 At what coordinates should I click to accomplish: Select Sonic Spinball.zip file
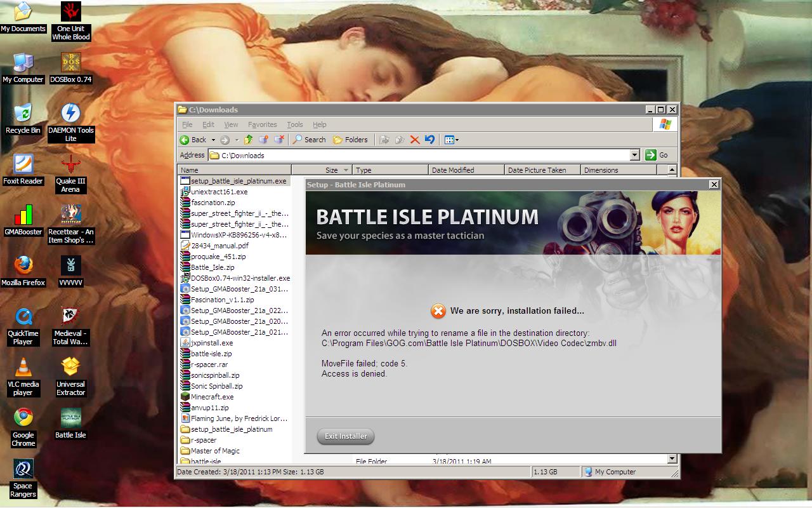pyautogui.click(x=211, y=386)
